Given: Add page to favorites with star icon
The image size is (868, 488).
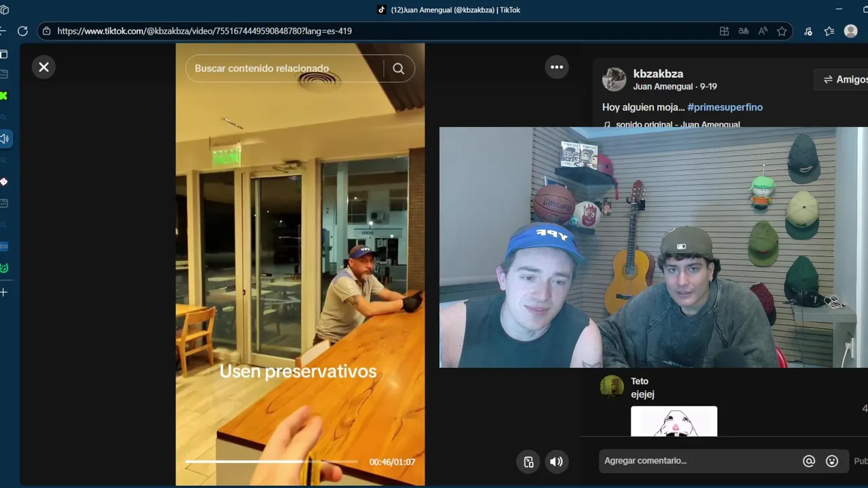Looking at the screenshot, I should pyautogui.click(x=782, y=31).
